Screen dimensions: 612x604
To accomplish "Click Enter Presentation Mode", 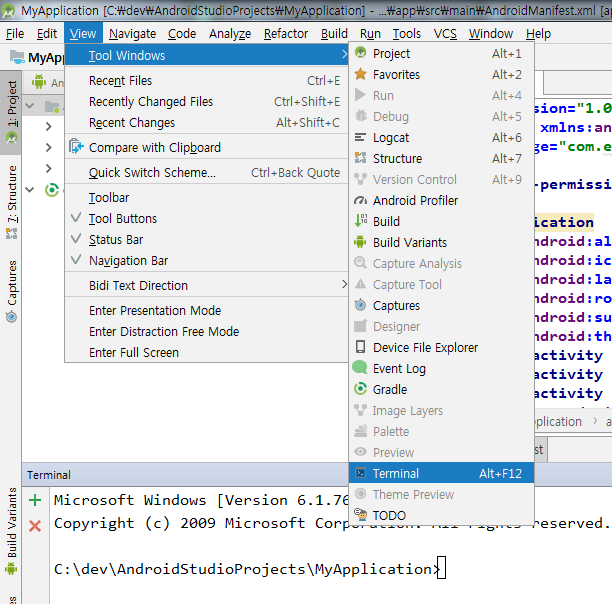I will pyautogui.click(x=155, y=311).
